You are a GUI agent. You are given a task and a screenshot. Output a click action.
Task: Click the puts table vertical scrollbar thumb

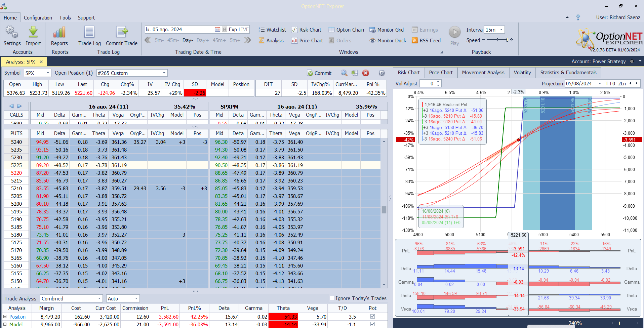click(x=384, y=210)
